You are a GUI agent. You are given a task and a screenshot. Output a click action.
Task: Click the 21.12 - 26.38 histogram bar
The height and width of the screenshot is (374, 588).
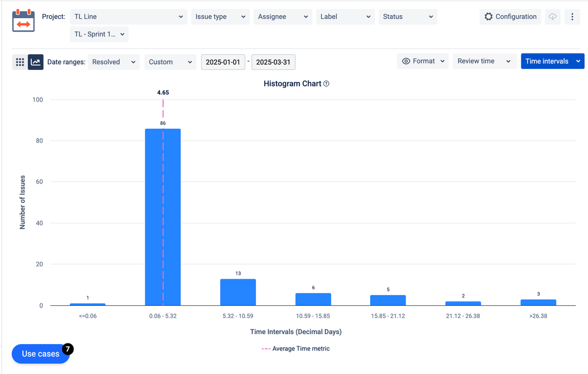tap(463, 303)
